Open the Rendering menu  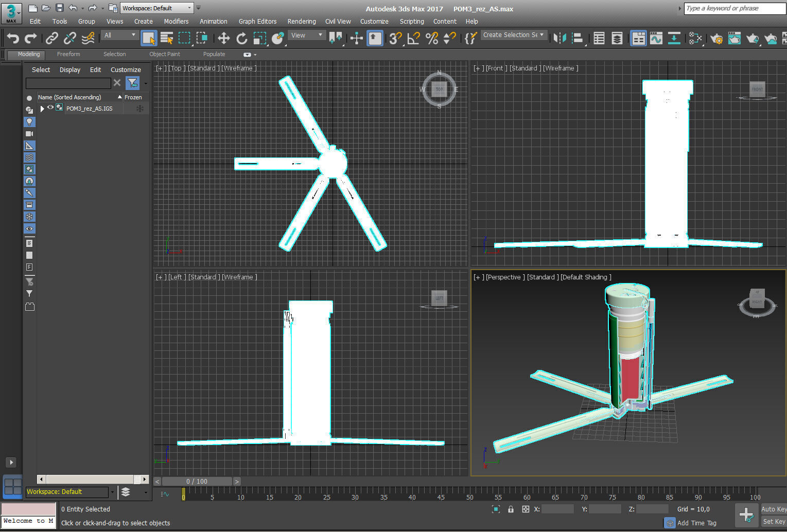tap(302, 21)
